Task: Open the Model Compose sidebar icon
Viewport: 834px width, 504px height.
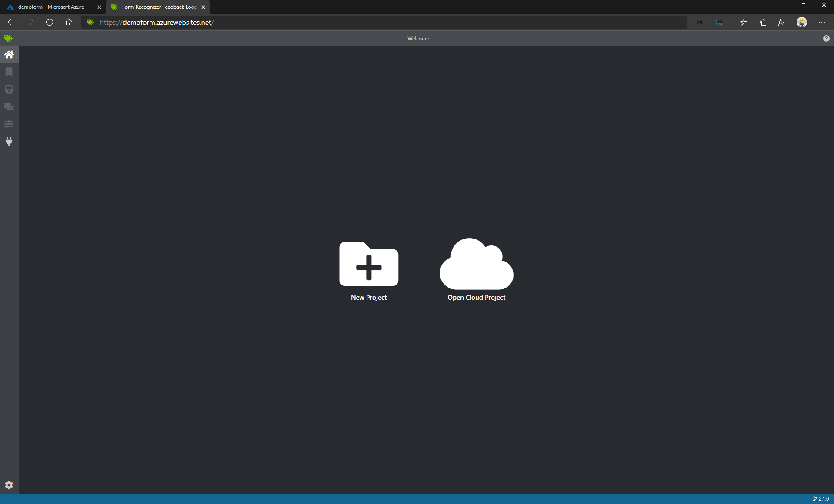Action: coord(9,106)
